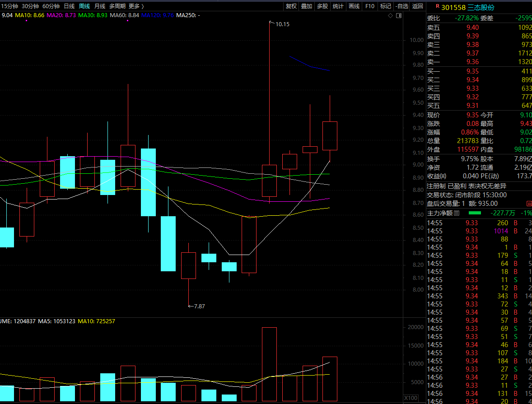The image size is (532, 404).
Task: Click the red R margin-trading badge
Action: click(x=437, y=6)
